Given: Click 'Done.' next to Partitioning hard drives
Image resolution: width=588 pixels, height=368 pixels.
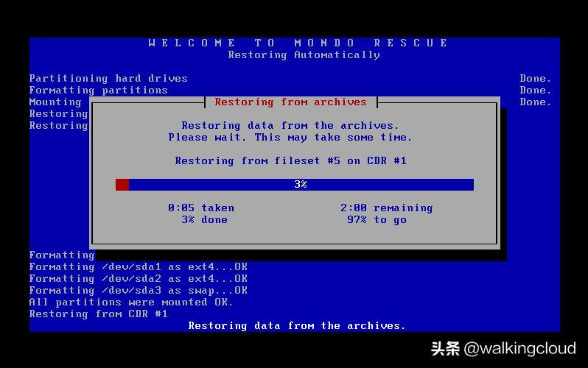Looking at the screenshot, I should (536, 78).
